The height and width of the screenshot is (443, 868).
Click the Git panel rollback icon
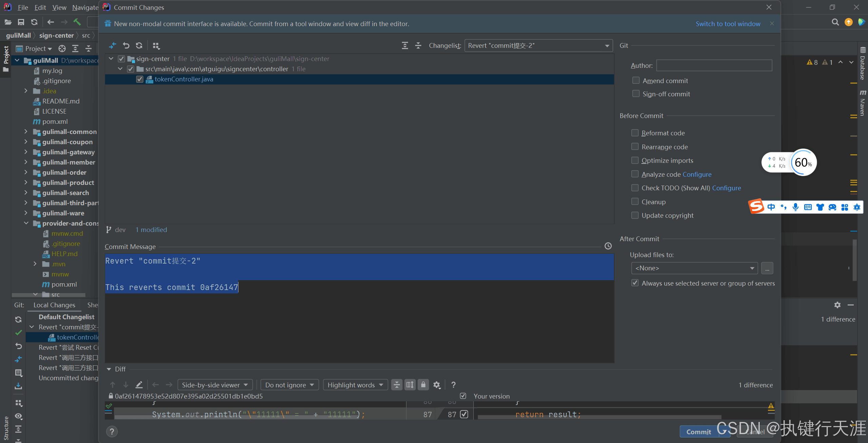(x=19, y=346)
